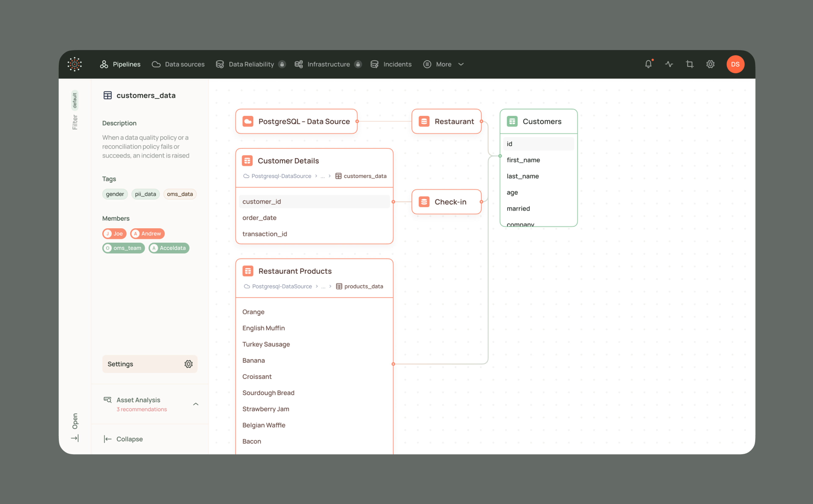Click the Acceldata logo icon

tap(74, 64)
